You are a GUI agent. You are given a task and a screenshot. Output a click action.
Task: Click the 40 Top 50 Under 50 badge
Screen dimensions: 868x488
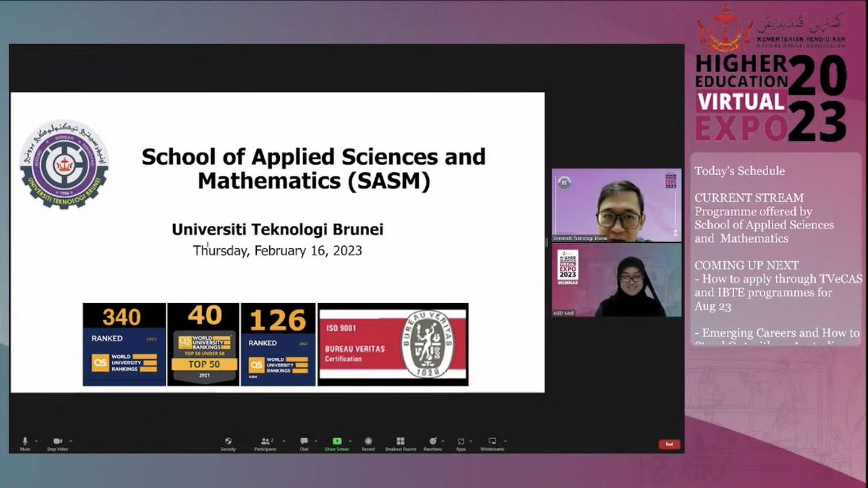coord(203,344)
